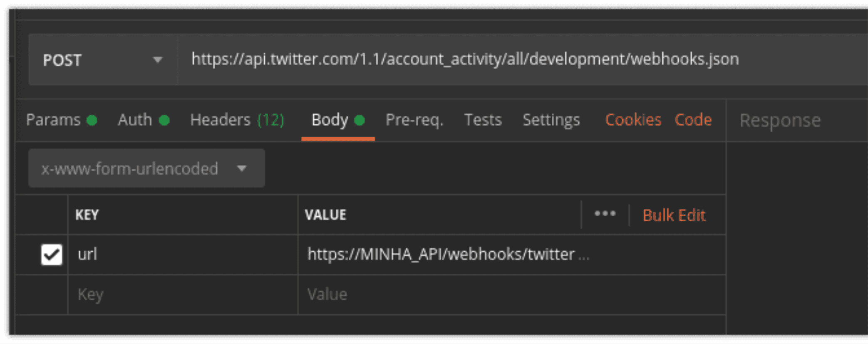The image size is (868, 344).
Task: Go to the Tests tab
Action: 483,120
